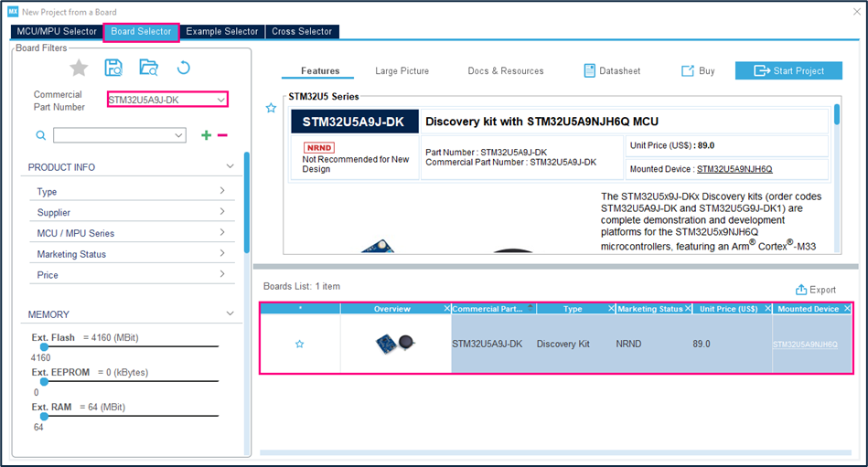Sort by the Commercial Part column sort arrow
The width and height of the screenshot is (868, 467).
pos(530,308)
